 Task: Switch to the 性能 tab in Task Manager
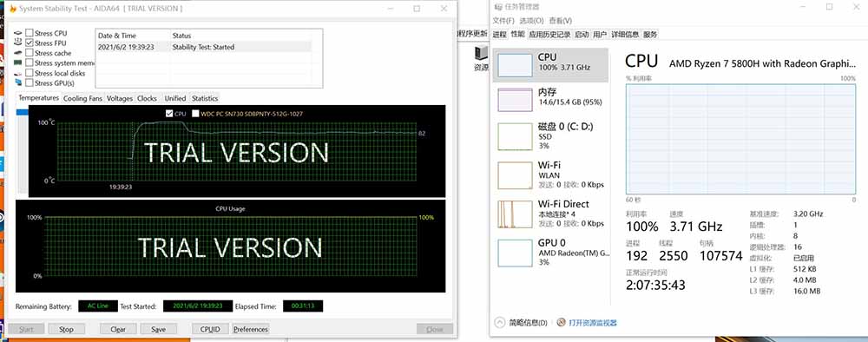tap(517, 35)
